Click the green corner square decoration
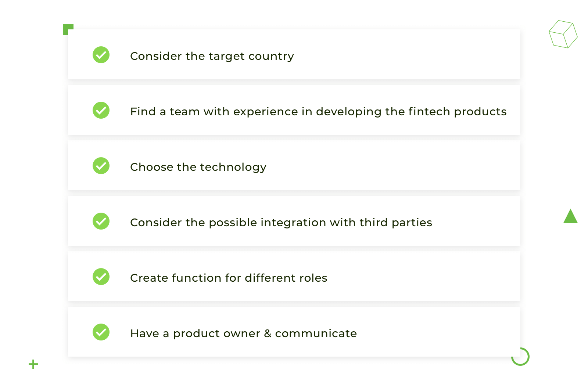The height and width of the screenshot is (386, 588). [65, 27]
